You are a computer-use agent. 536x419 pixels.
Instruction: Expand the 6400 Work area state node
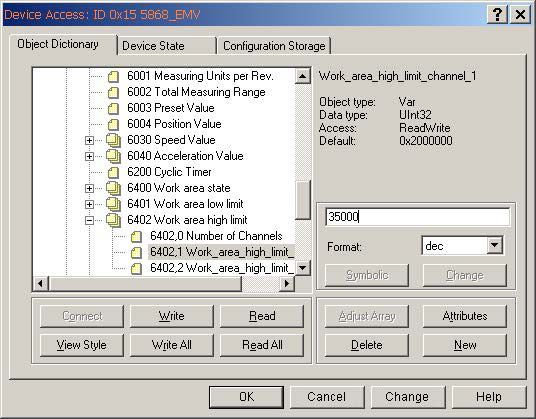point(89,188)
